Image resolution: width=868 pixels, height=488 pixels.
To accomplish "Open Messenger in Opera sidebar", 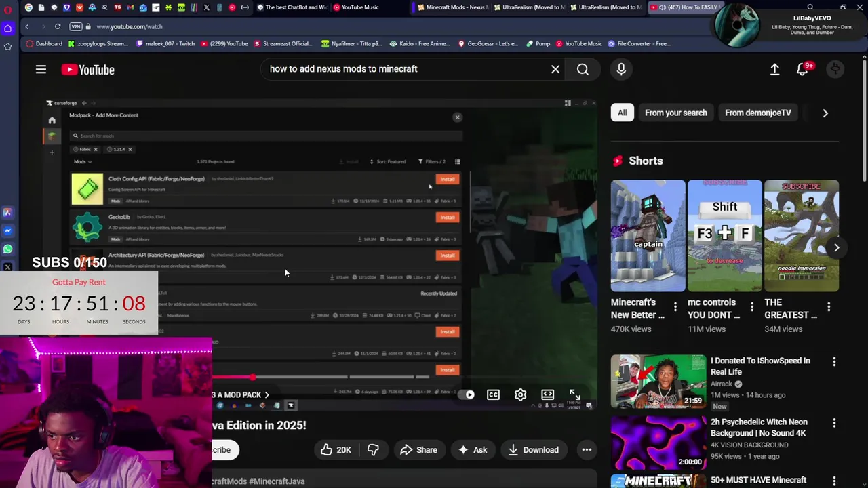I will click(x=7, y=231).
